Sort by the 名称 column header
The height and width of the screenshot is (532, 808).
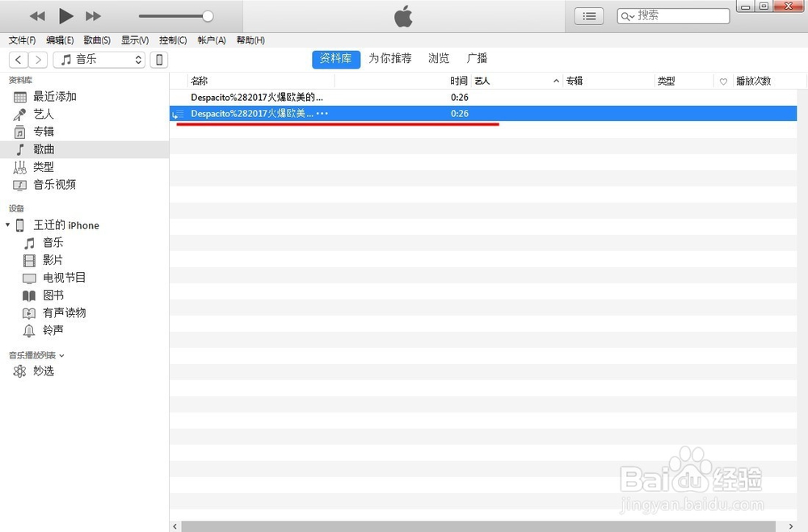tap(199, 81)
